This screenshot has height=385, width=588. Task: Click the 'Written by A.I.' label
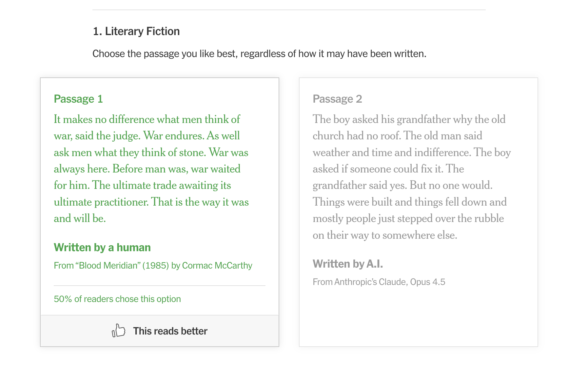348,264
